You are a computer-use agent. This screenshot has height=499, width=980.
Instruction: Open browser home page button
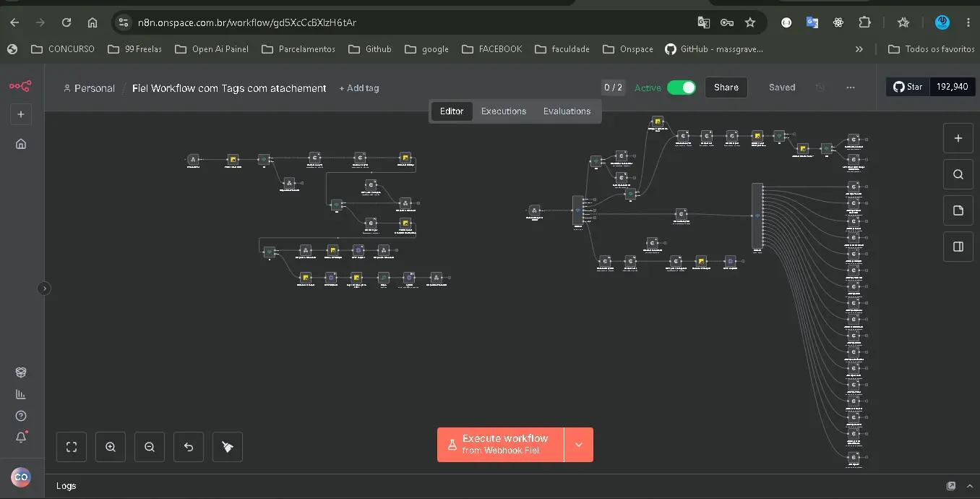(93, 22)
